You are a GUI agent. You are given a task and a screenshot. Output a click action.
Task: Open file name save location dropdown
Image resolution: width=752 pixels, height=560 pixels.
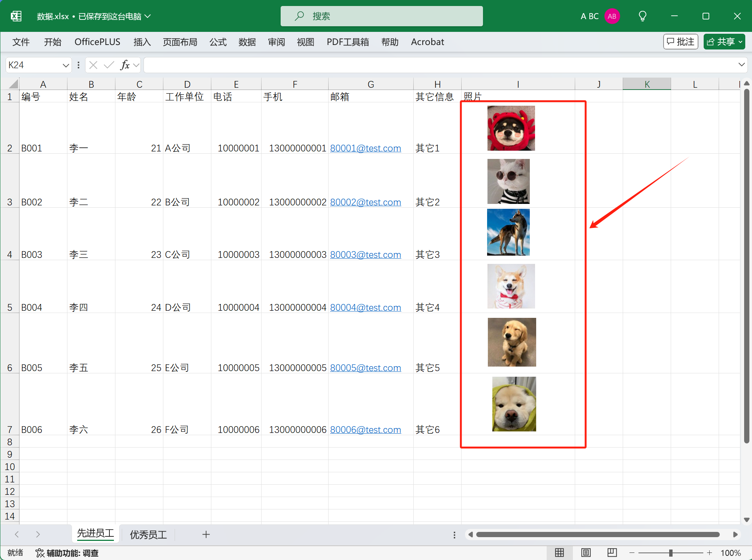pos(148,16)
